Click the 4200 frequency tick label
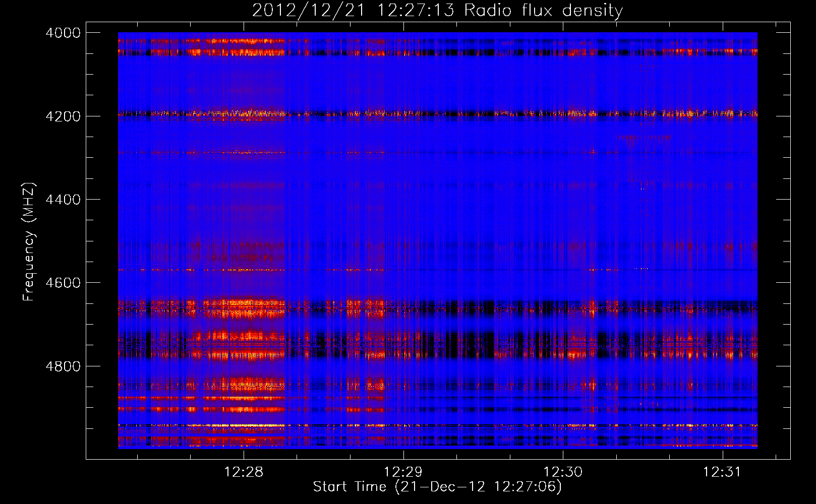This screenshot has width=816, height=504. pos(63,116)
